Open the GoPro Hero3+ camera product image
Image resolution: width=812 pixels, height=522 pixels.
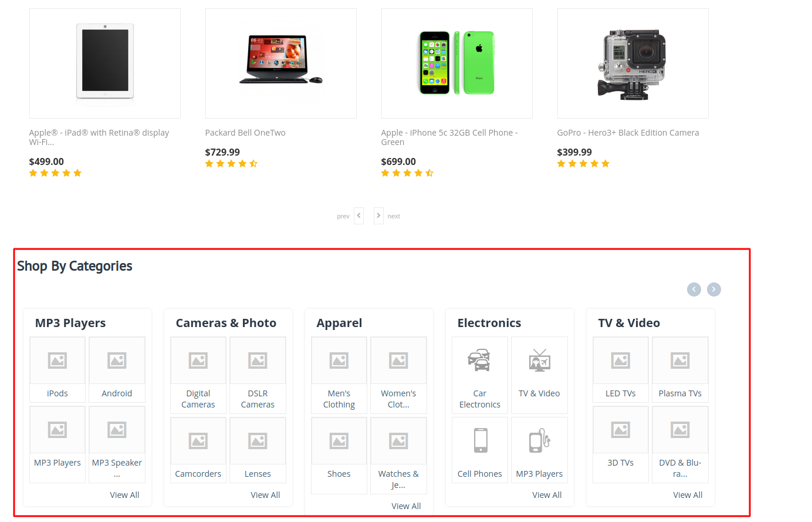(x=632, y=63)
